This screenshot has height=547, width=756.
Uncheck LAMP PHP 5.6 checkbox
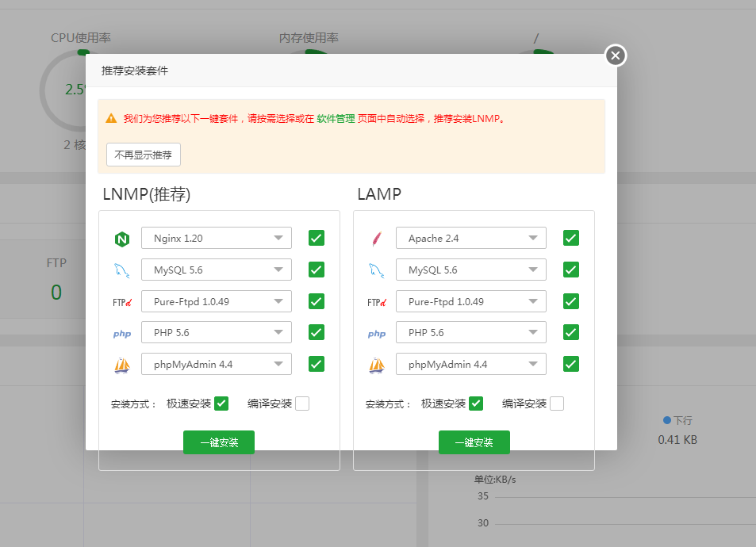click(x=571, y=332)
